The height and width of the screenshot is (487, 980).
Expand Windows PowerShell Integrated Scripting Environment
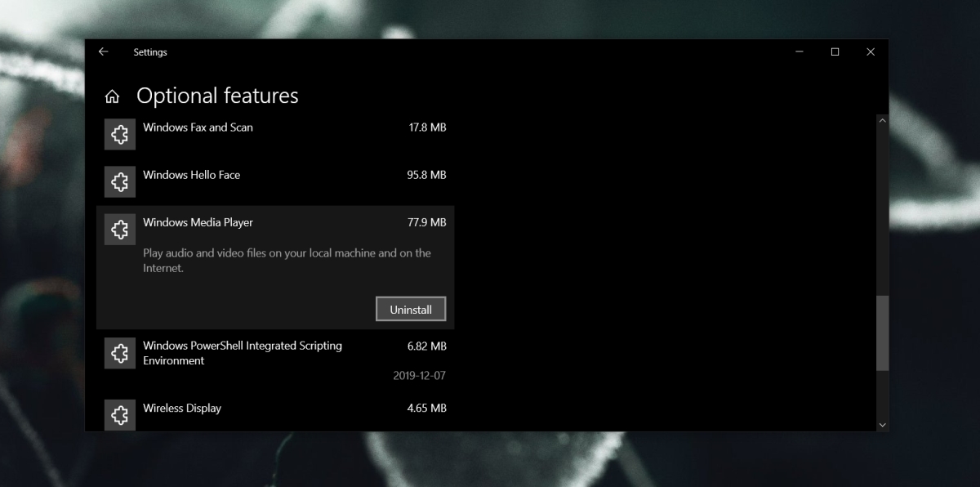pyautogui.click(x=275, y=360)
